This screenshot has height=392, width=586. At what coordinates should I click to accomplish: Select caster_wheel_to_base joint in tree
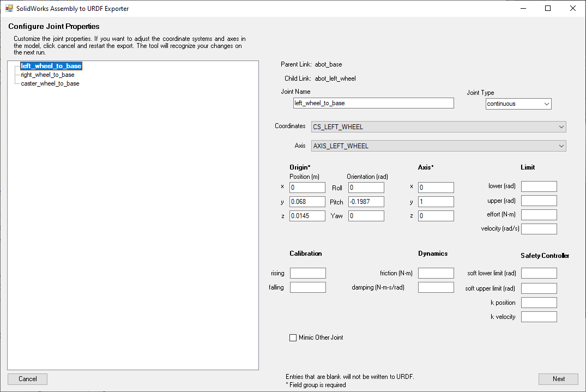click(x=50, y=83)
